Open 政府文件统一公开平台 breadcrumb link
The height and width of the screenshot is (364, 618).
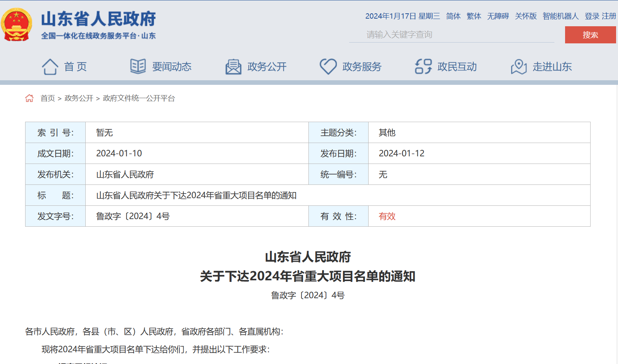(x=138, y=98)
